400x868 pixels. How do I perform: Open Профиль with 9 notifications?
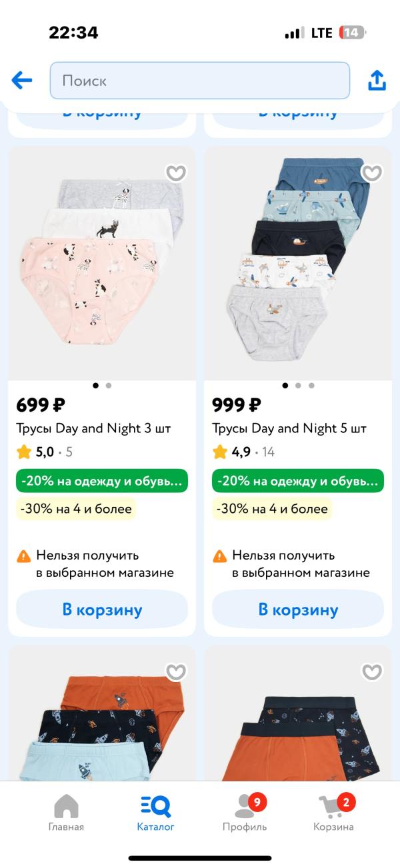[245, 813]
